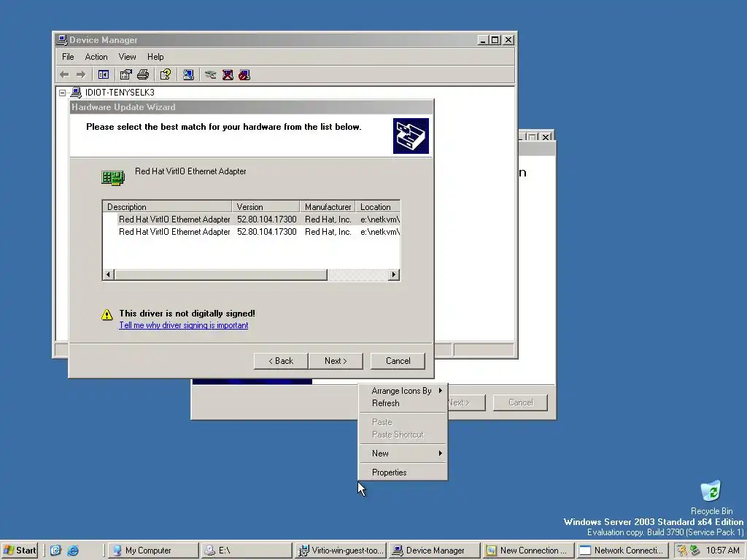Close the background wizard window behind Device Manager
This screenshot has height=560, width=747.
[546, 137]
